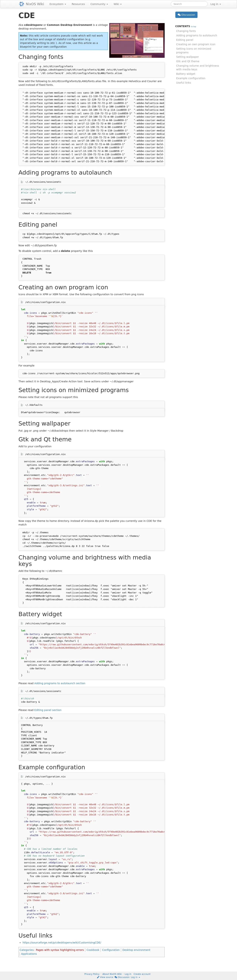Screen dimensions: 237x980
Task: Expand the Community dropdown menu
Action: [99, 4]
